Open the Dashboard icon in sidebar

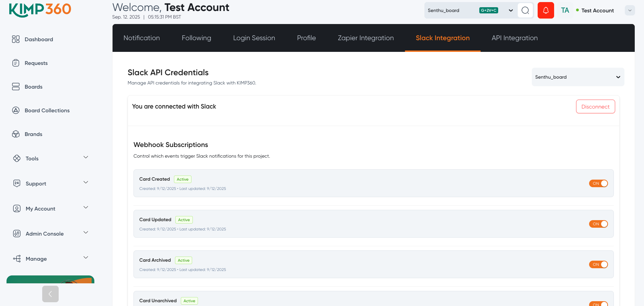(16, 39)
